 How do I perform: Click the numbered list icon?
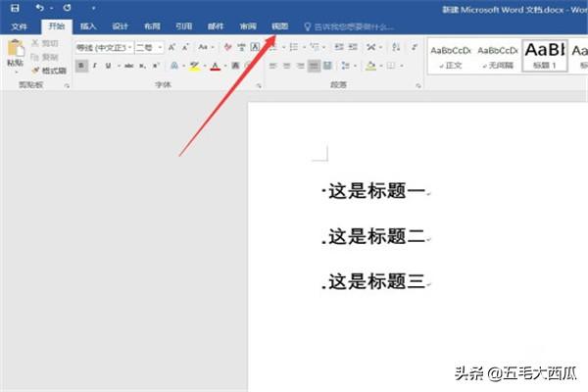point(294,47)
